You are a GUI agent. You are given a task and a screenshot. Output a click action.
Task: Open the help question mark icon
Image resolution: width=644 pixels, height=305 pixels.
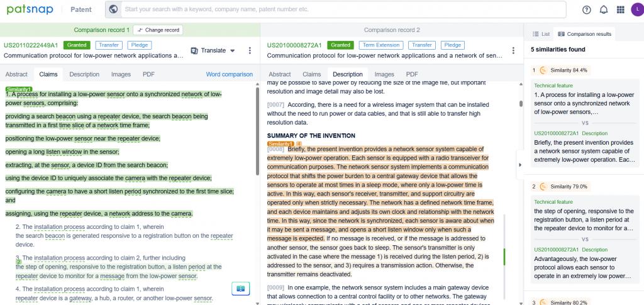587,9
